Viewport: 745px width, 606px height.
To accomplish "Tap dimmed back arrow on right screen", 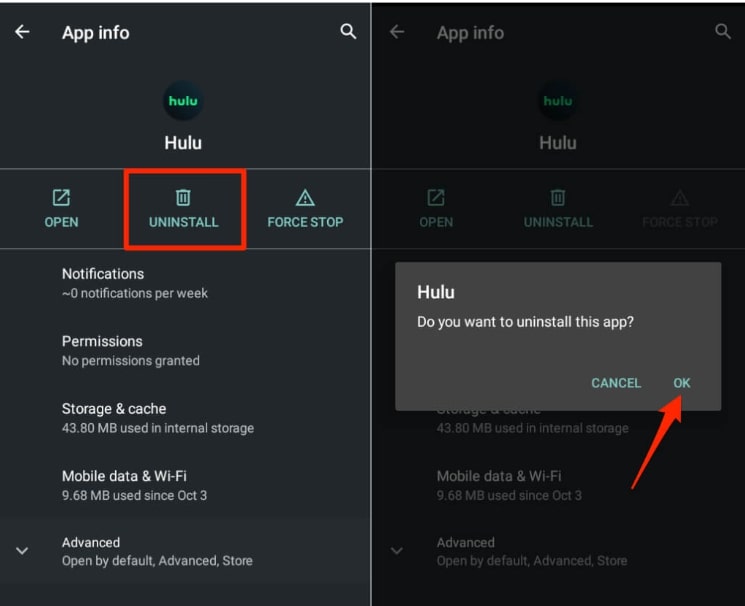I will (397, 32).
